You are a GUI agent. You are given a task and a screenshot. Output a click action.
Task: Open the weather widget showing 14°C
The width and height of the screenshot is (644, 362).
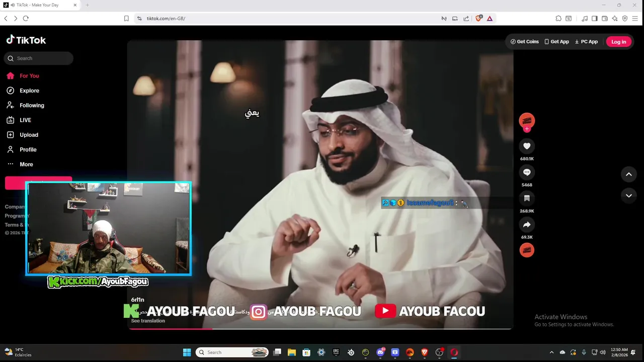pyautogui.click(x=18, y=352)
